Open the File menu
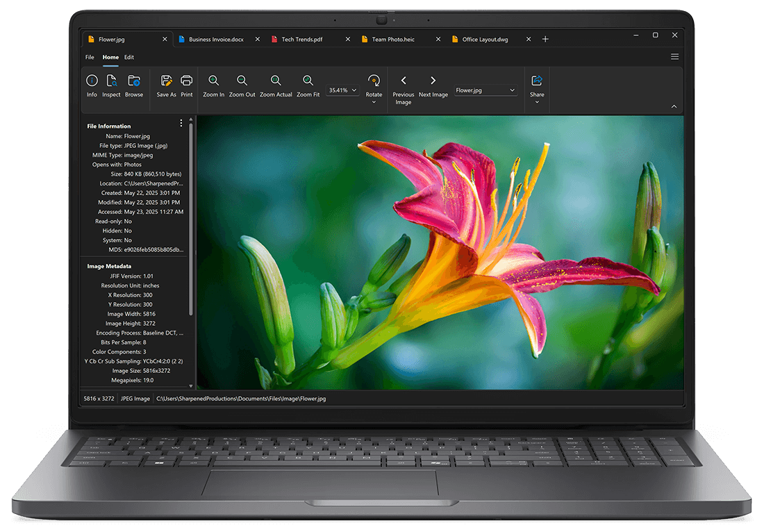764x532 pixels. pyautogui.click(x=89, y=57)
